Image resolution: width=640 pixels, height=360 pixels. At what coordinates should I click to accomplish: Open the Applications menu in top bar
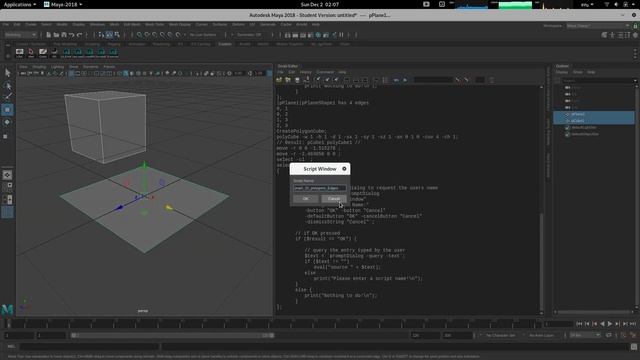coord(20,4)
